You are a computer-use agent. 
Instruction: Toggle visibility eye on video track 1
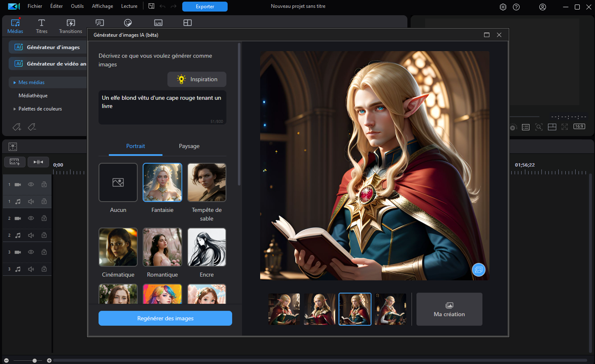31,185
